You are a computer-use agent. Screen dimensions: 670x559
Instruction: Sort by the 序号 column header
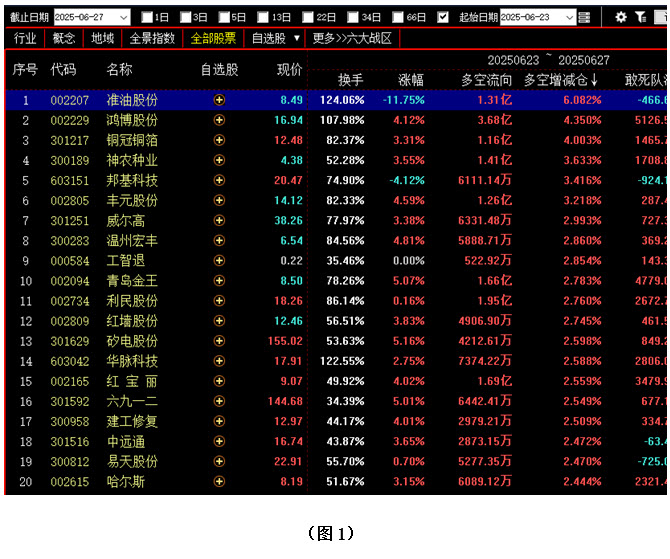(25, 70)
